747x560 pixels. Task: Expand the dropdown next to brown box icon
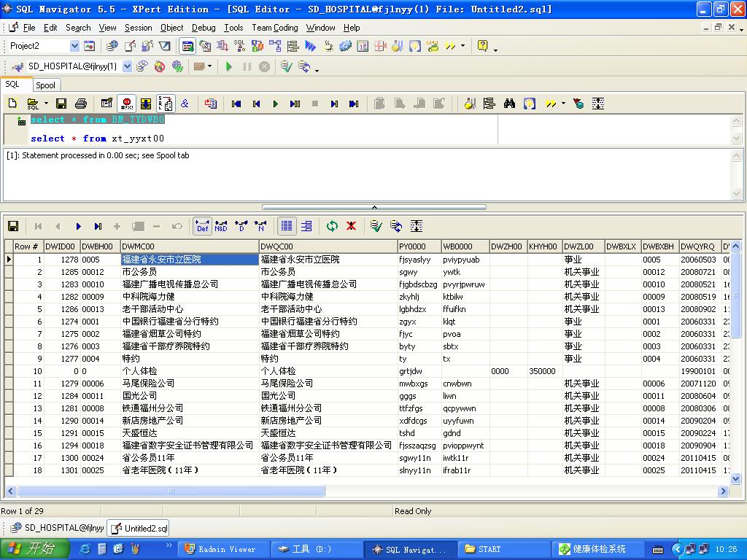click(x=209, y=66)
